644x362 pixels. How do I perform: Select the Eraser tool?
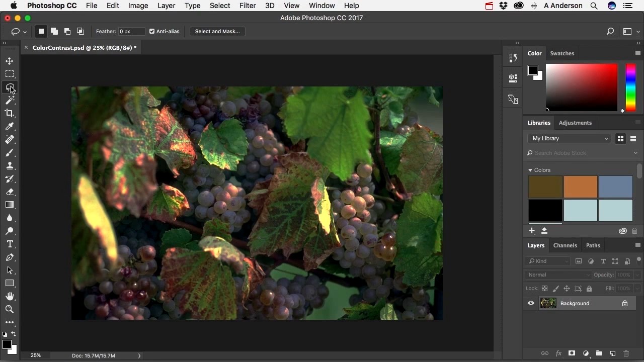[10, 192]
